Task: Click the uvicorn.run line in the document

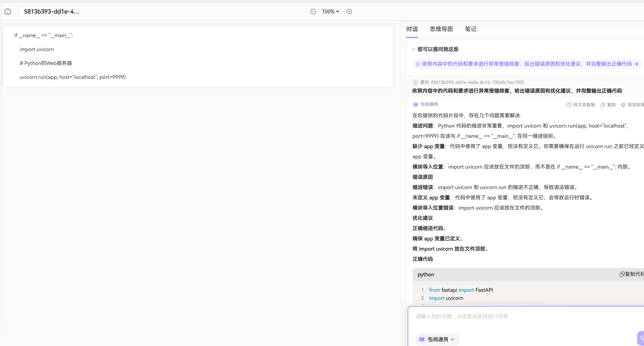Action: (x=72, y=77)
